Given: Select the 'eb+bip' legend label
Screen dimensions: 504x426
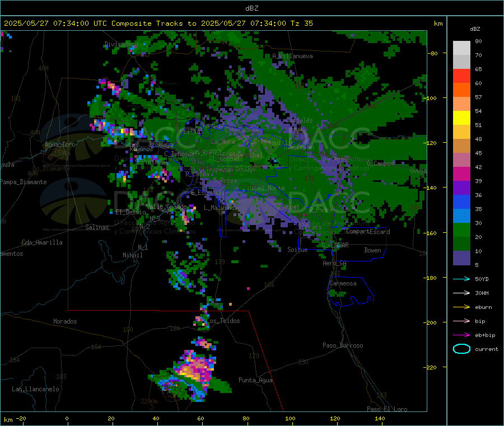Looking at the screenshot, I should 485,335.
